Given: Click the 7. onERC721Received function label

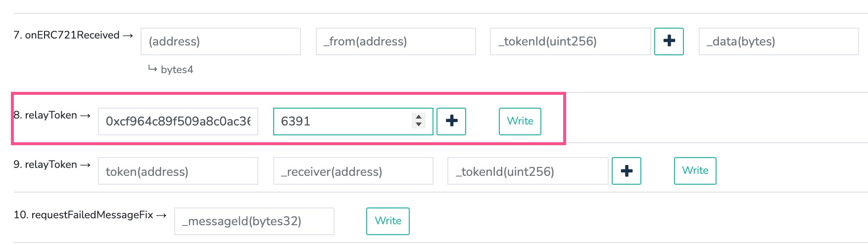Looking at the screenshot, I should point(67,35).
